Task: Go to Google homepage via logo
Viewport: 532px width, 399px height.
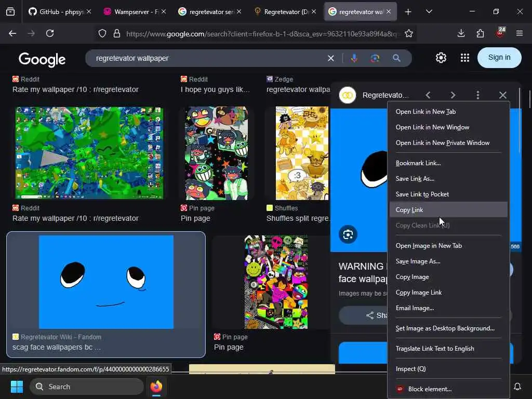Action: [x=42, y=60]
